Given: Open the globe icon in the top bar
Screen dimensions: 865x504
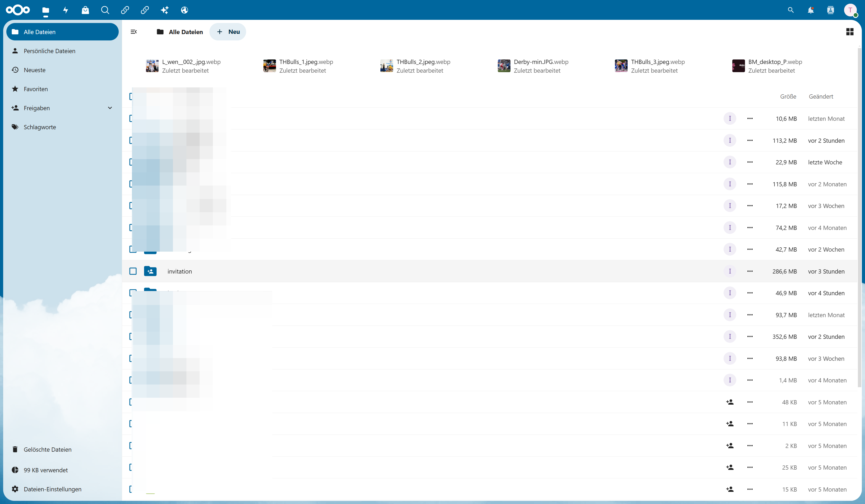Looking at the screenshot, I should [185, 10].
